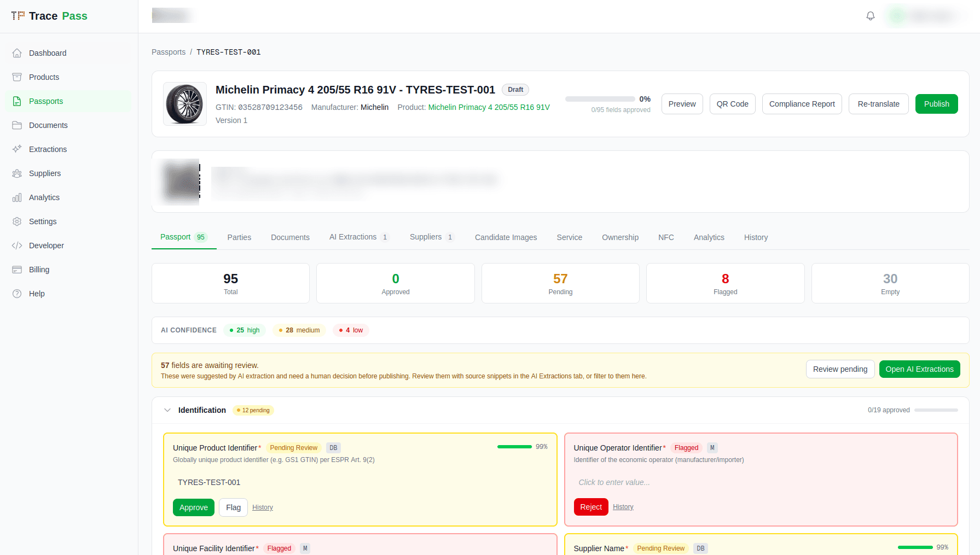This screenshot has width=980, height=555.
Task: Open the NFC tab
Action: click(x=666, y=237)
